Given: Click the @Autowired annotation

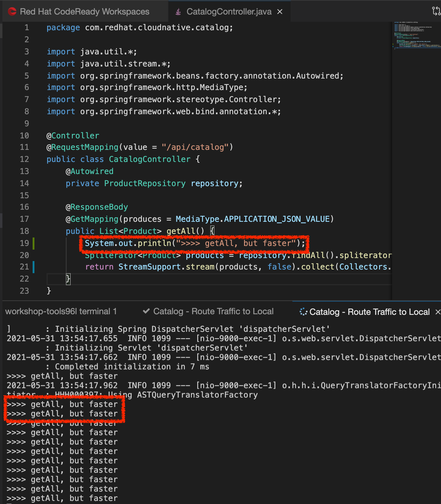Looking at the screenshot, I should pyautogui.click(x=89, y=171).
